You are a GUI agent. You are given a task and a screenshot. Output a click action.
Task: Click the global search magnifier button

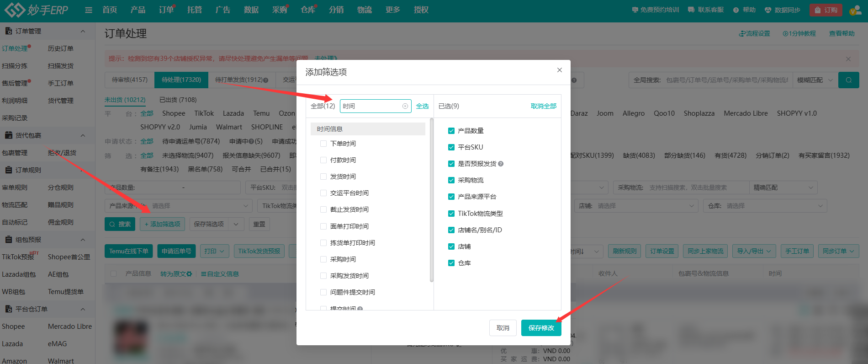[848, 80]
